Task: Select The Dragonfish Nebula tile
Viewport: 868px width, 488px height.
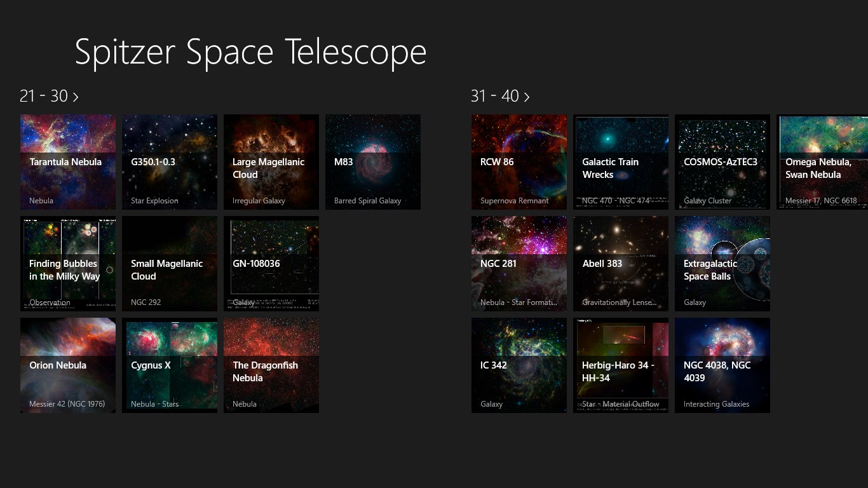Action: point(271,365)
